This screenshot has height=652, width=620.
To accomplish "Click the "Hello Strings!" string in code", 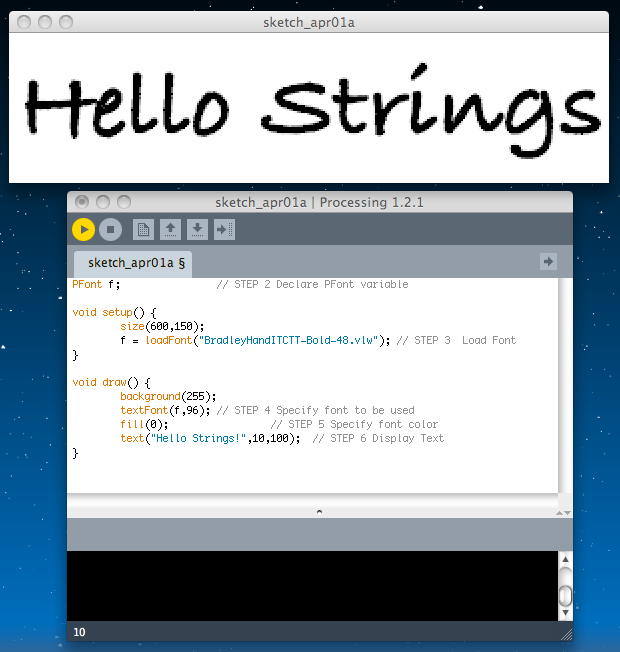I will pos(198,439).
